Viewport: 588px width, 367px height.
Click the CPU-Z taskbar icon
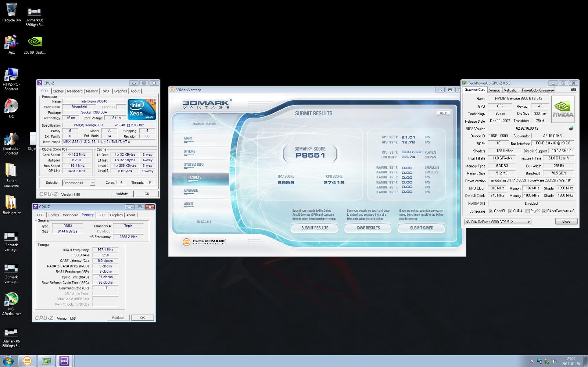pyautogui.click(x=64, y=361)
